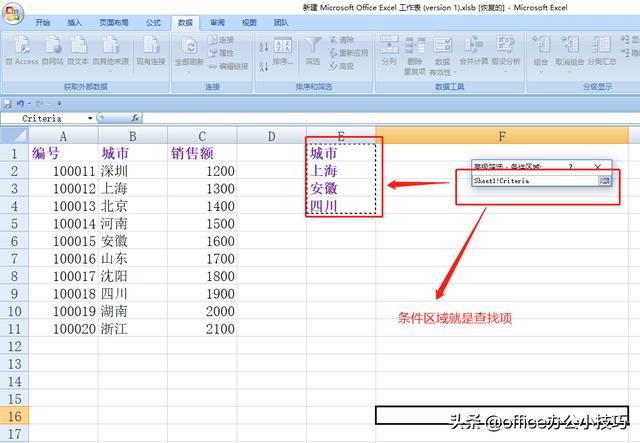Click the undo arrow icon
Screen dimensions: 640x443
point(20,104)
